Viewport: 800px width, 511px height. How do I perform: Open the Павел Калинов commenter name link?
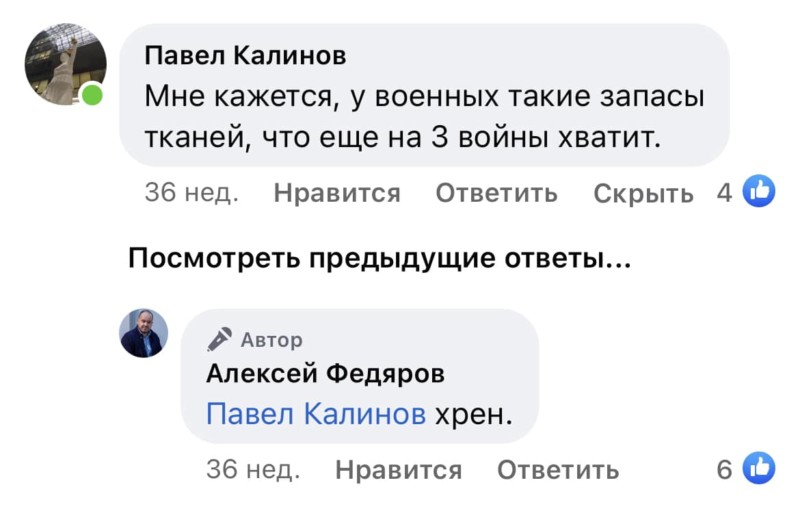tap(245, 56)
